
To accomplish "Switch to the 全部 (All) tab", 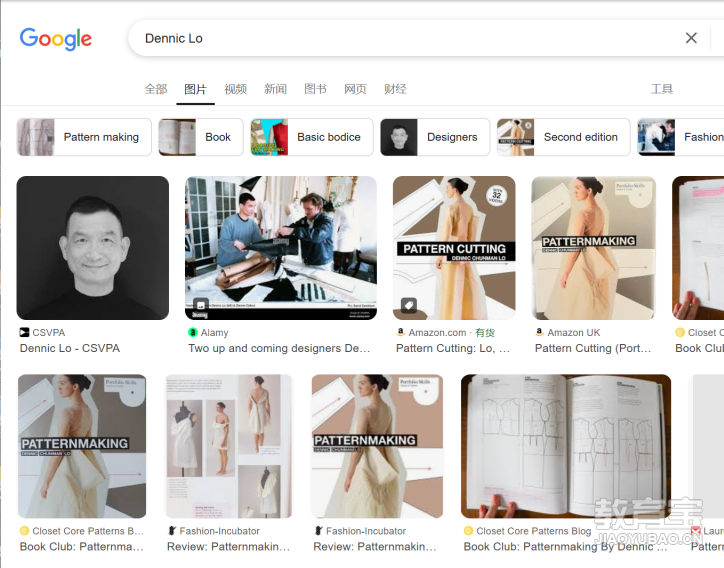I will click(156, 89).
